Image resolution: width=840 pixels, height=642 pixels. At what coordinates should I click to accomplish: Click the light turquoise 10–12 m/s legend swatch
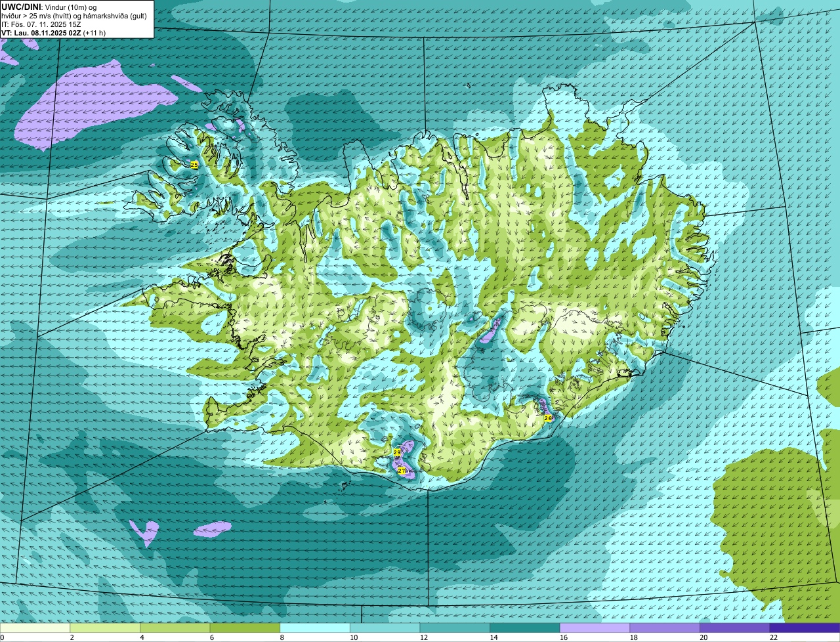385,628
